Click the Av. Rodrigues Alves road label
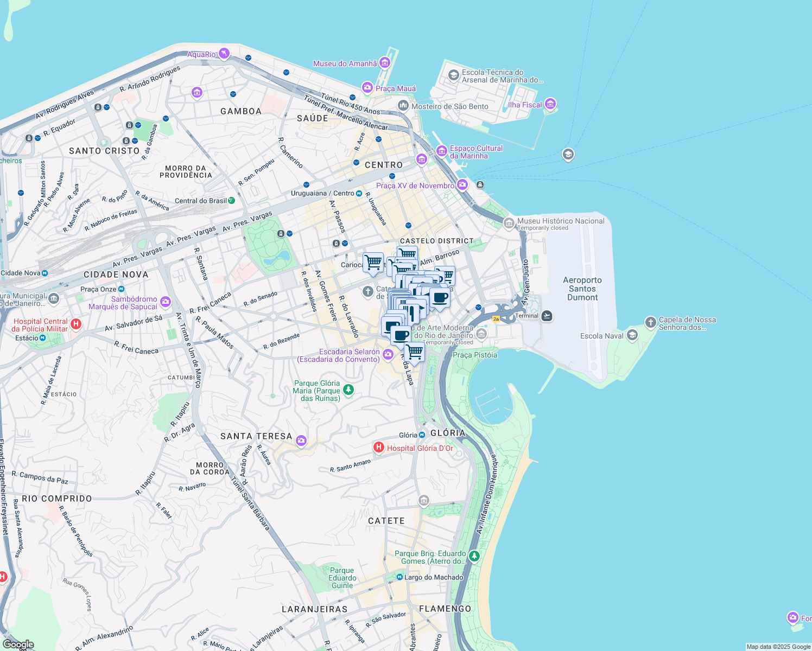Screen dimensions: 812x651 point(65,105)
